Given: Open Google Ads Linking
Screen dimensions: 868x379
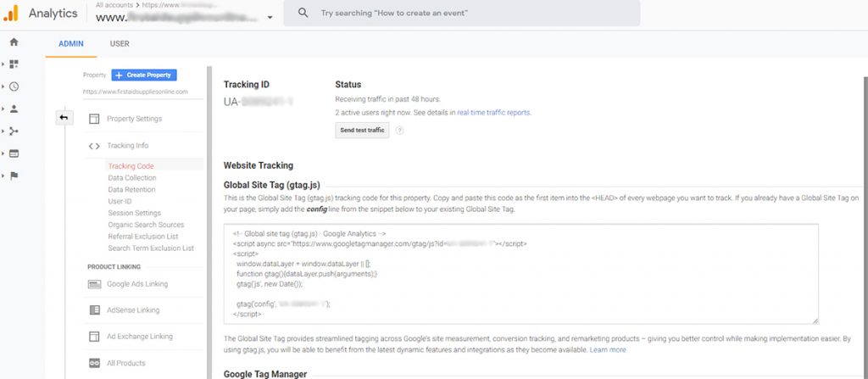Looking at the screenshot, I should coord(137,284).
